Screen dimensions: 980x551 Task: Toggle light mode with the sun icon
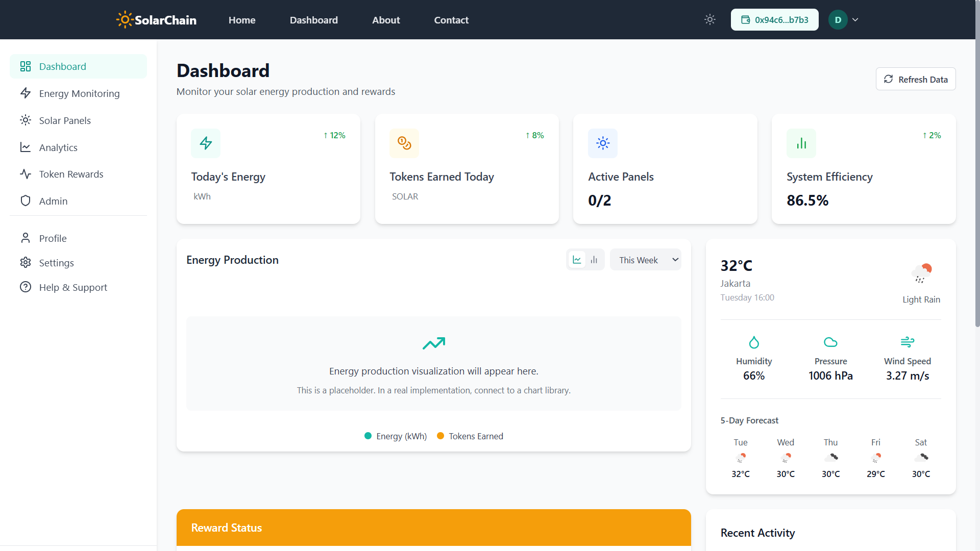709,19
